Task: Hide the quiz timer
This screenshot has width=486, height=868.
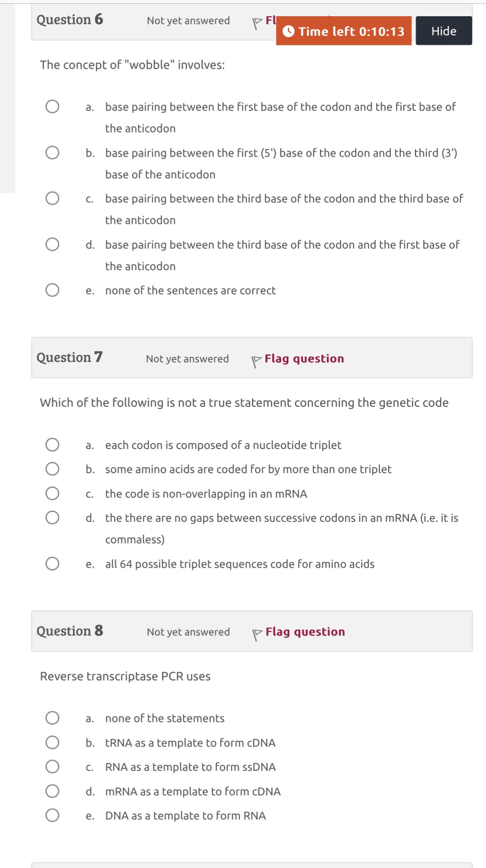Action: click(443, 31)
